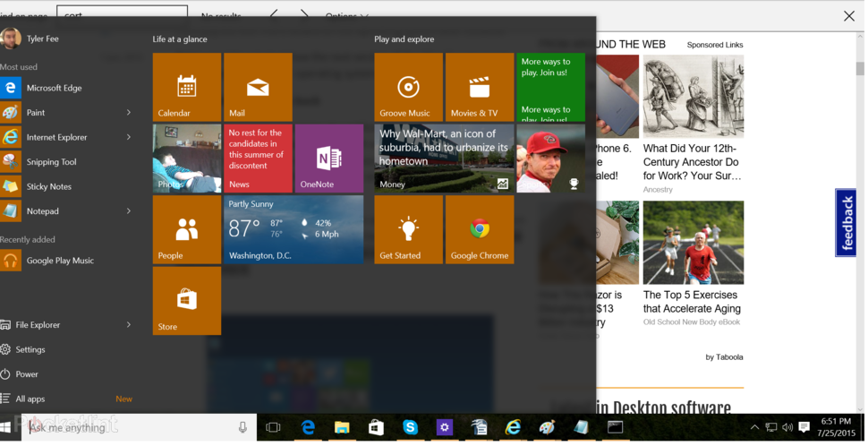Open File Explorer on the taskbar
Screen dimensions: 868x446
pos(342,427)
